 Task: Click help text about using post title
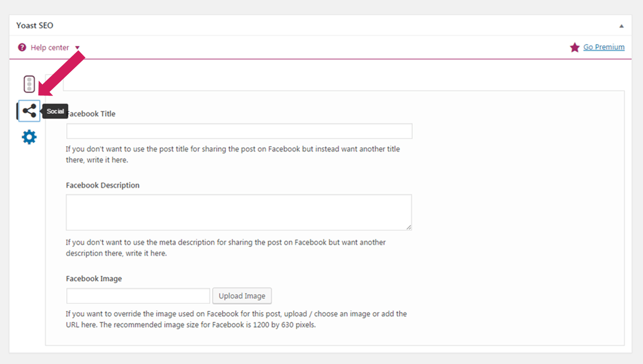point(233,154)
